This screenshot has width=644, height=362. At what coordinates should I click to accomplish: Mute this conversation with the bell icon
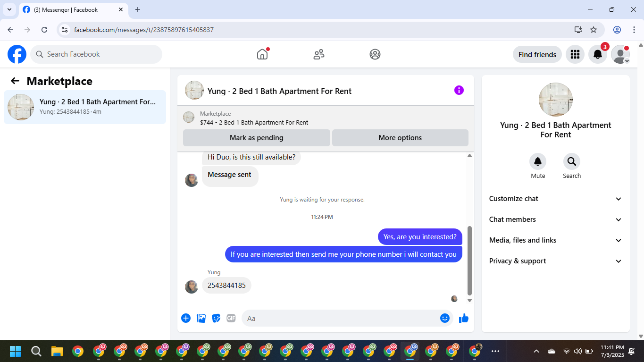(x=538, y=162)
